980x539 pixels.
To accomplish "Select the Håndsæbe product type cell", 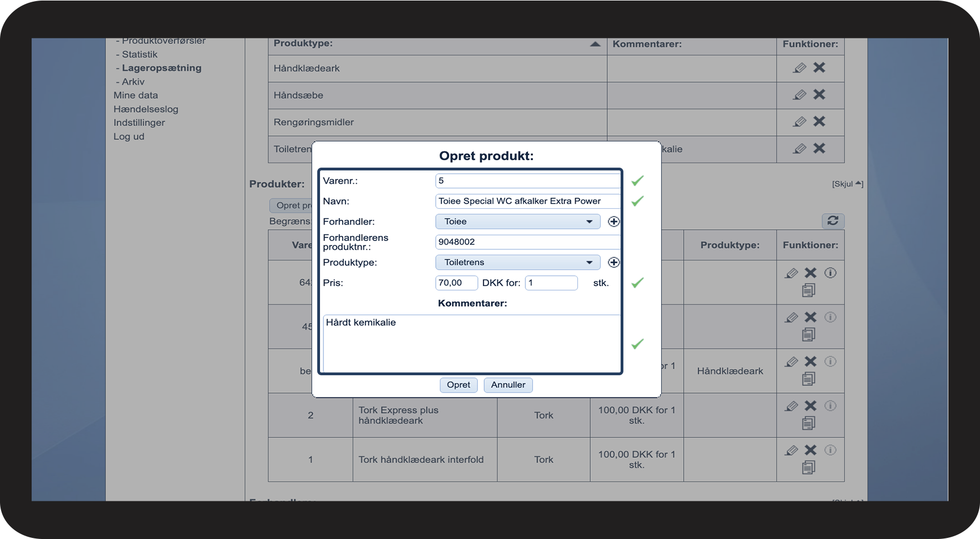I will pyautogui.click(x=438, y=95).
